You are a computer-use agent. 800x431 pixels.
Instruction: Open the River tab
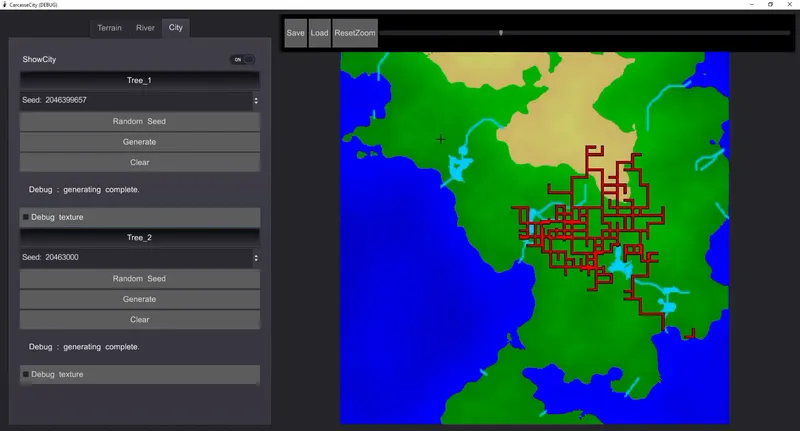pyautogui.click(x=145, y=28)
